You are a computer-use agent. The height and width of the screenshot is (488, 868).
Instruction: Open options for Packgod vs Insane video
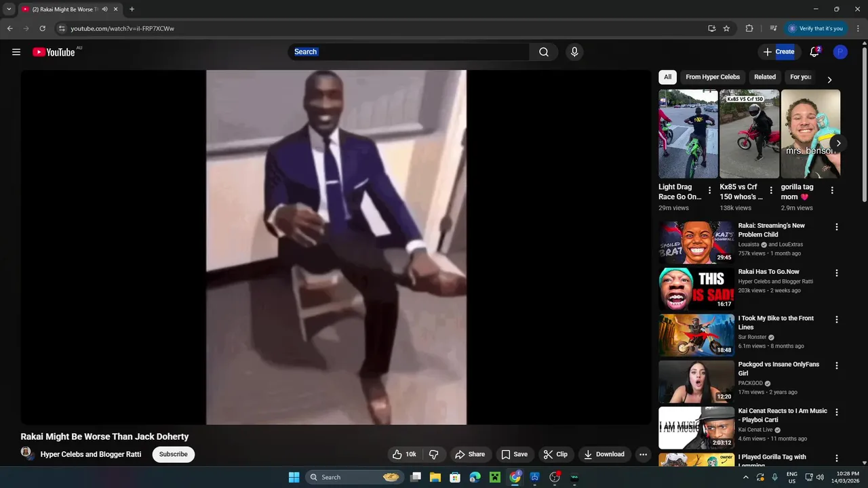point(837,365)
